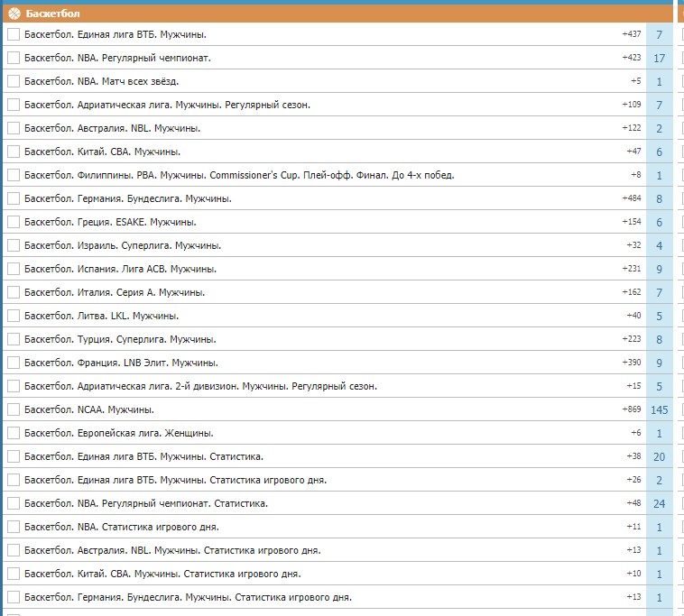Screen dimensions: 684x616
Task: Tick checkbox for Испания. Лига ACB.
Action: coord(14,269)
